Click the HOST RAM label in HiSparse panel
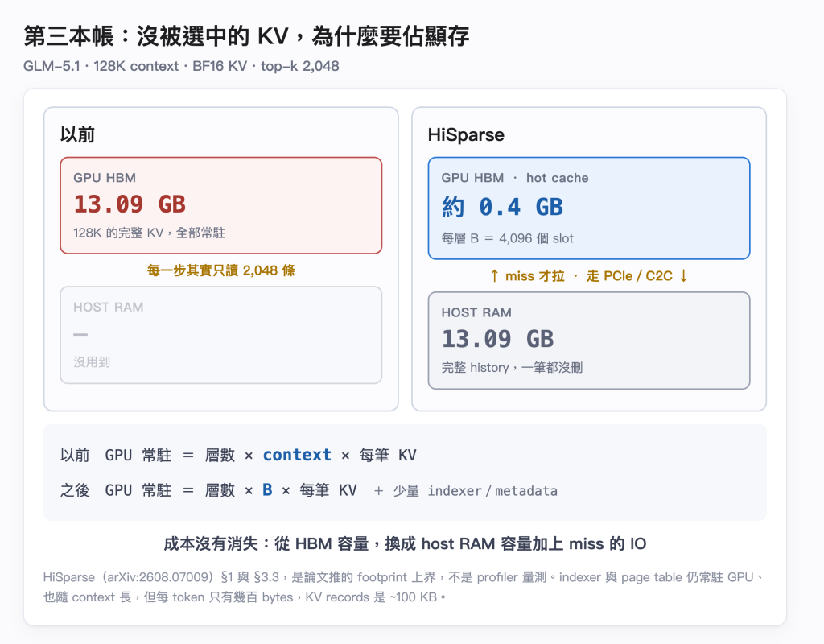Screen dimensions: 824x644 click(476, 312)
